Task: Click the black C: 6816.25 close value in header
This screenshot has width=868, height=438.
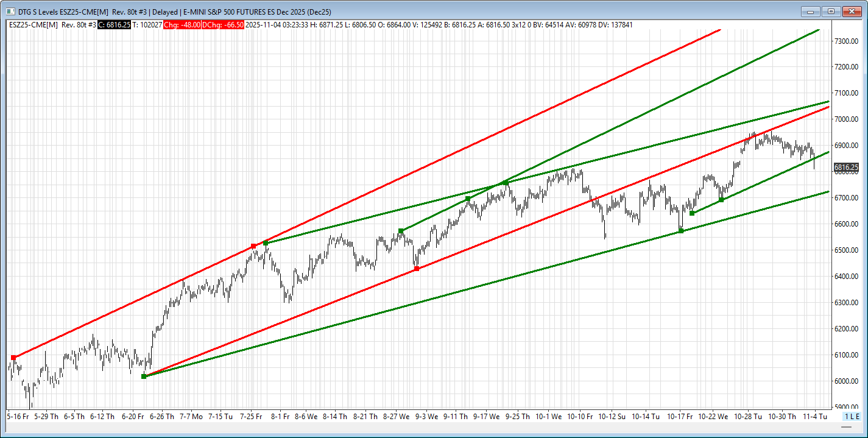Action: click(x=114, y=24)
